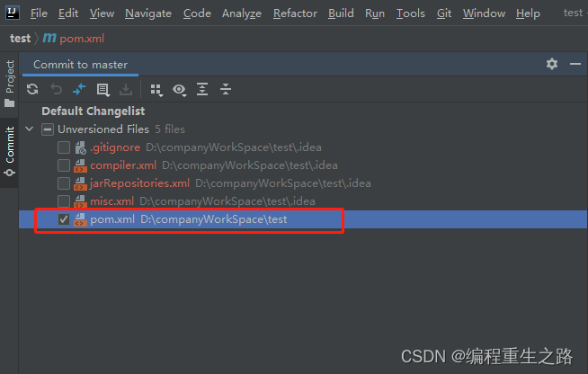Click the test breadcrumb

pos(21,39)
